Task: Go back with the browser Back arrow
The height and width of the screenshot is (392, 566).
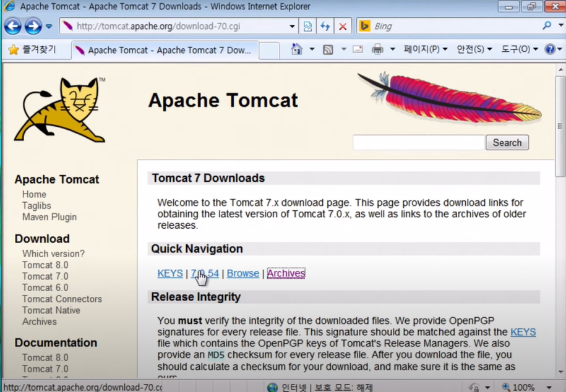Action: point(12,26)
